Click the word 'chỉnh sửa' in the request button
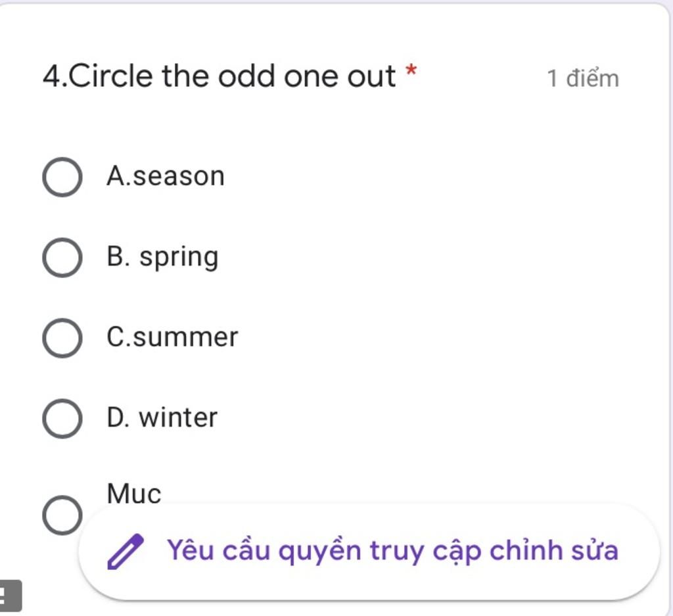Image resolution: width=673 pixels, height=616 pixels. (554, 550)
